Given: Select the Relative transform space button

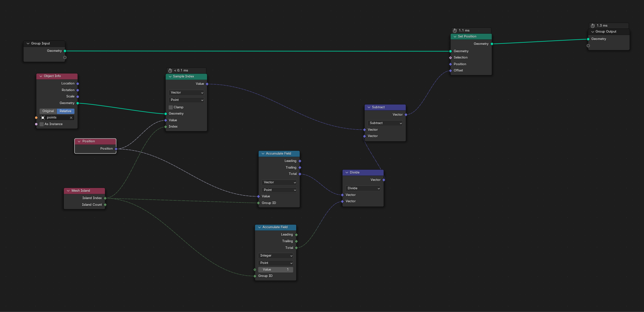Looking at the screenshot, I should [x=66, y=111].
